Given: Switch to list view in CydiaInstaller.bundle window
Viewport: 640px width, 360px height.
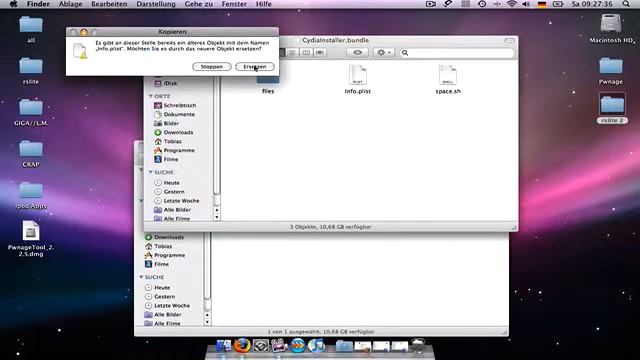Looking at the screenshot, I should point(292,53).
